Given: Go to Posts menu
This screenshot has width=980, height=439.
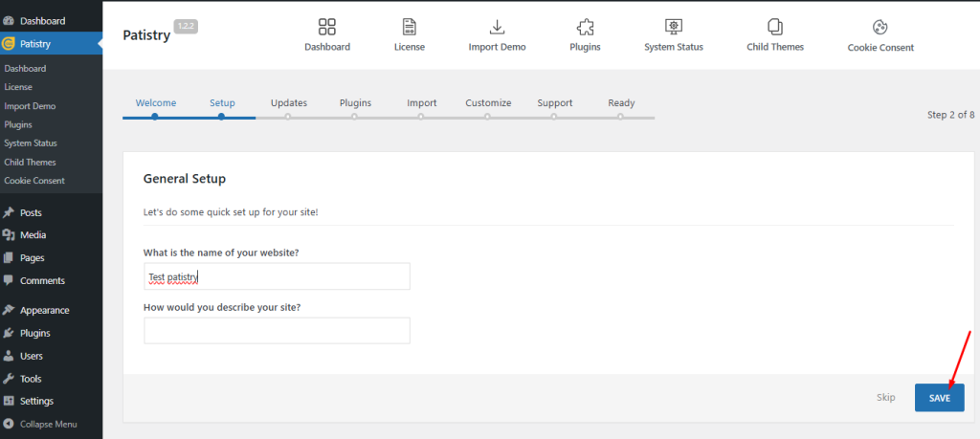Looking at the screenshot, I should pyautogui.click(x=32, y=213).
